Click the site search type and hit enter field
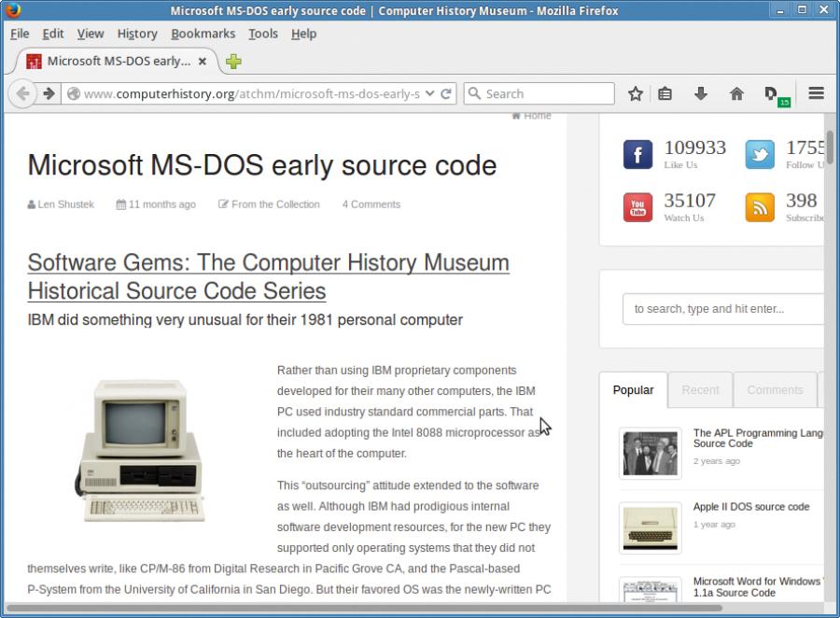 pos(723,309)
